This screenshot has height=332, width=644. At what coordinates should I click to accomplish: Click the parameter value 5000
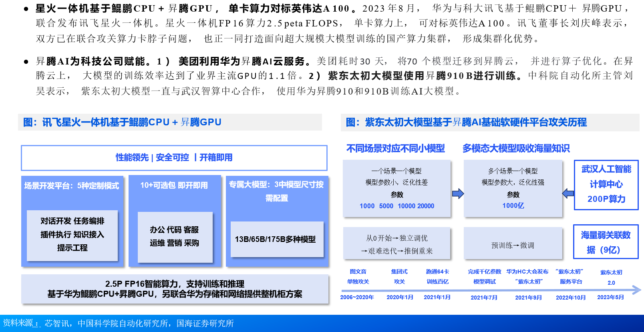click(386, 206)
